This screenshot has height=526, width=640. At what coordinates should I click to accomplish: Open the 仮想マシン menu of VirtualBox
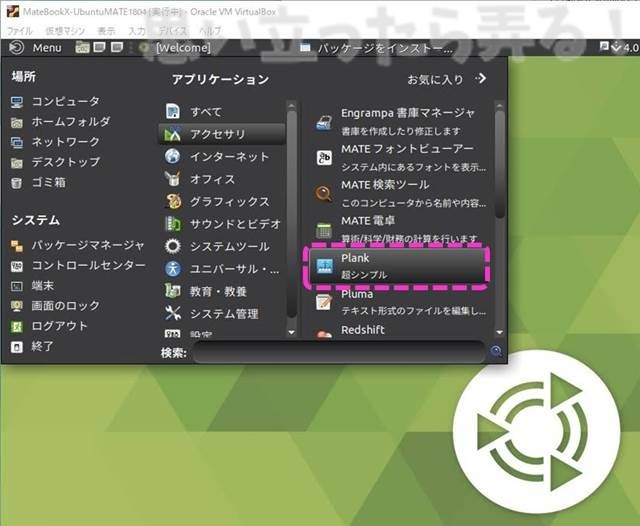(x=65, y=31)
